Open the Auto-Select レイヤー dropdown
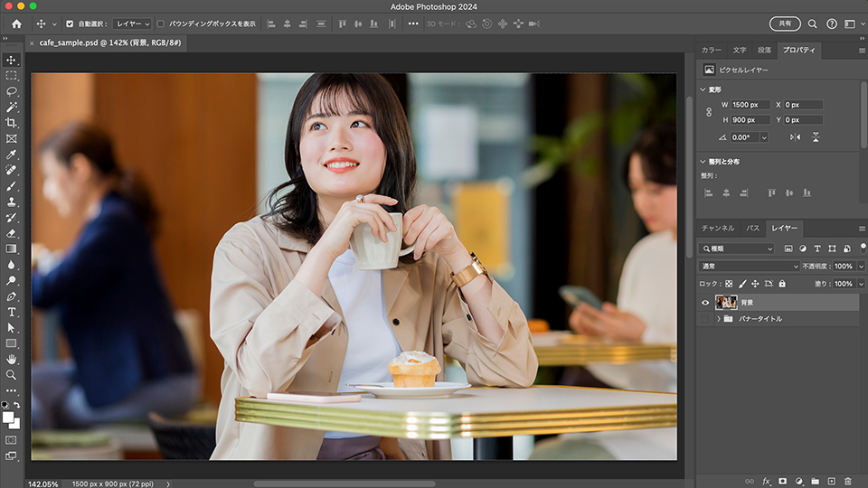 (x=132, y=23)
